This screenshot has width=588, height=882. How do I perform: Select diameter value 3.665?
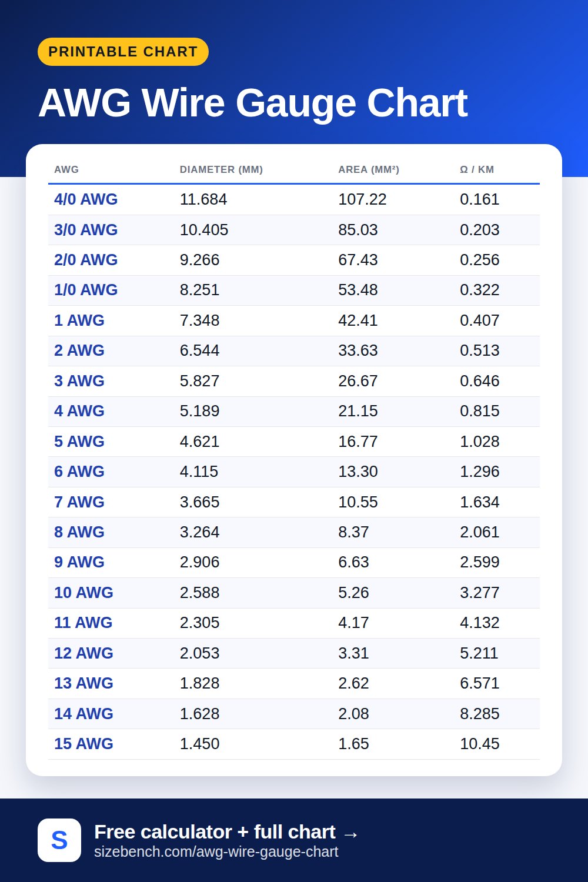[x=200, y=502]
